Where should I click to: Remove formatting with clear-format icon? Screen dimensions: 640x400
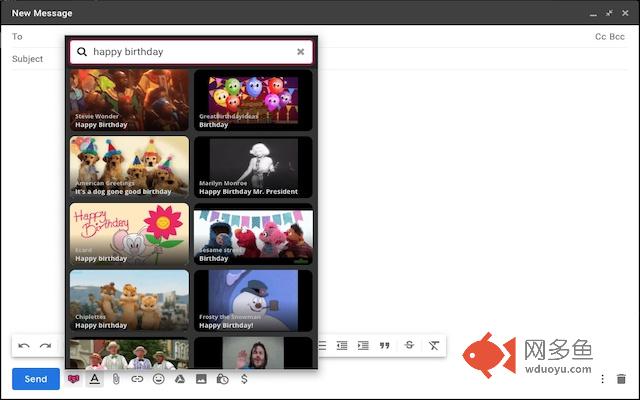[x=433, y=346]
